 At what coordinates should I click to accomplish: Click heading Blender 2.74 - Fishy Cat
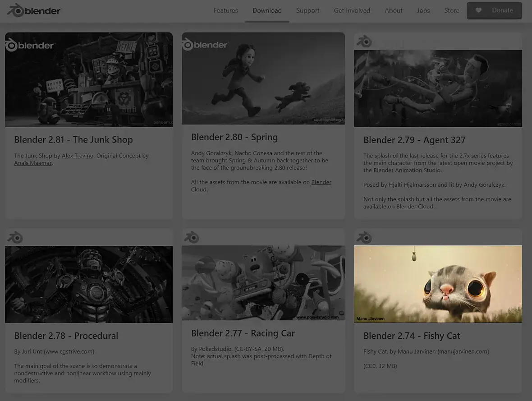(x=412, y=336)
